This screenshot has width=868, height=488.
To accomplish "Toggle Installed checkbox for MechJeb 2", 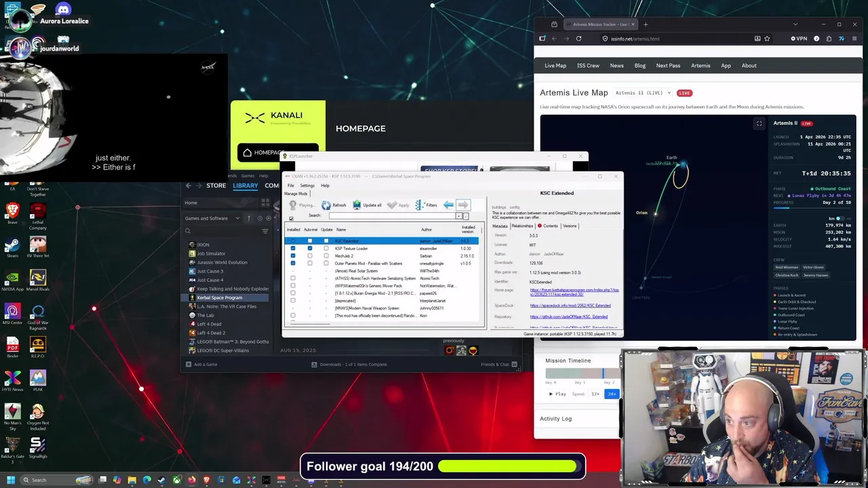I will tap(293, 256).
